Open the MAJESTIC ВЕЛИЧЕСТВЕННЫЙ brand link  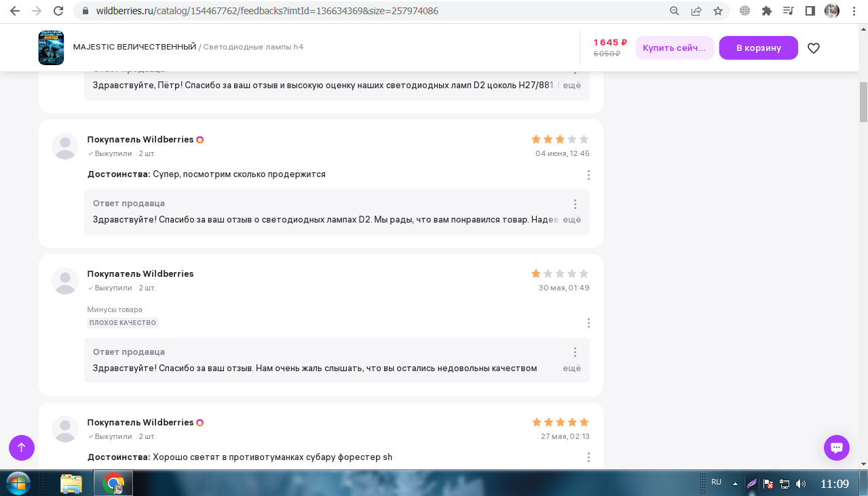click(x=134, y=47)
